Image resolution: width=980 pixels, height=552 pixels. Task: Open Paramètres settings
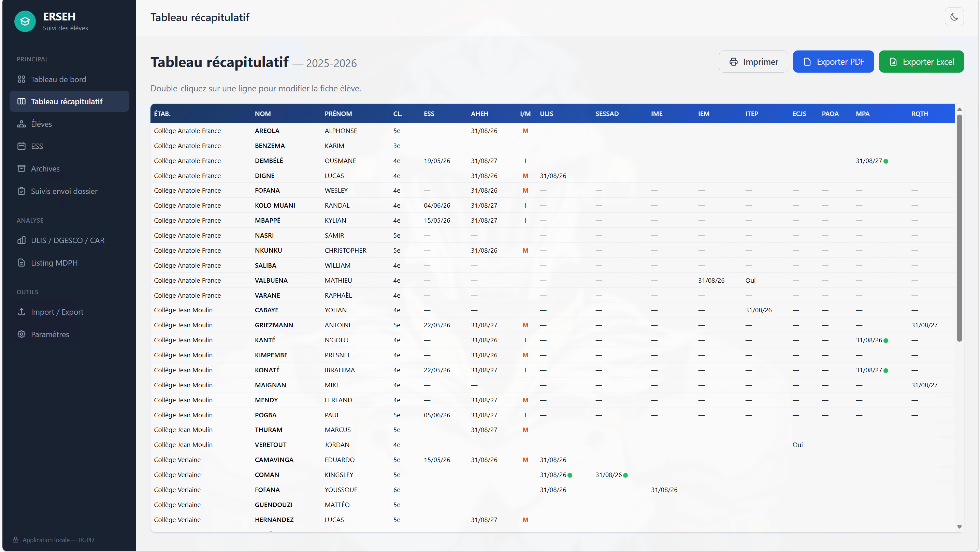69,334
